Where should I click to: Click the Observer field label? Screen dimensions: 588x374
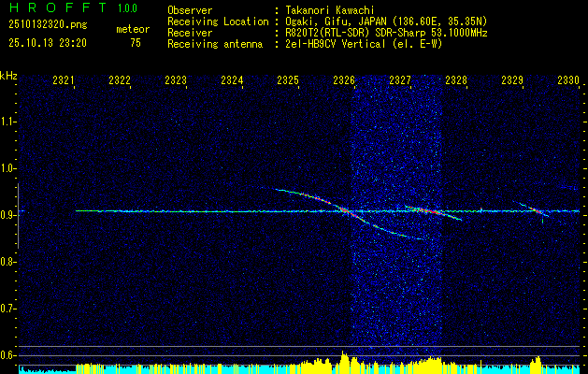[190, 10]
